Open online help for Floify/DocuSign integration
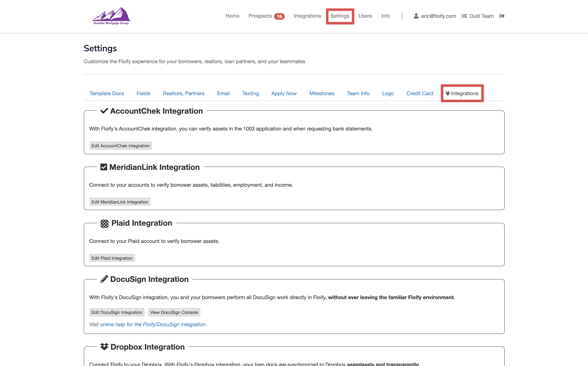This screenshot has width=588, height=366. 153,324
